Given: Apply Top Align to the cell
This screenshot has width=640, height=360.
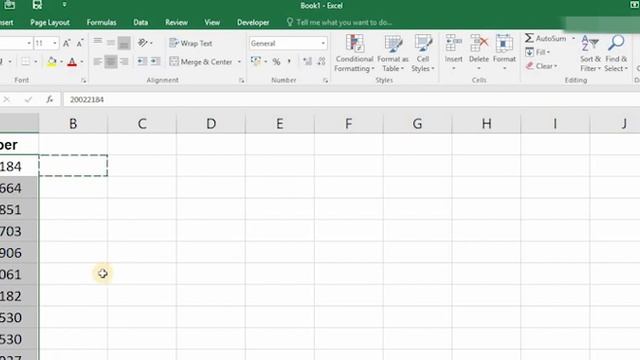Looking at the screenshot, I should [98, 42].
